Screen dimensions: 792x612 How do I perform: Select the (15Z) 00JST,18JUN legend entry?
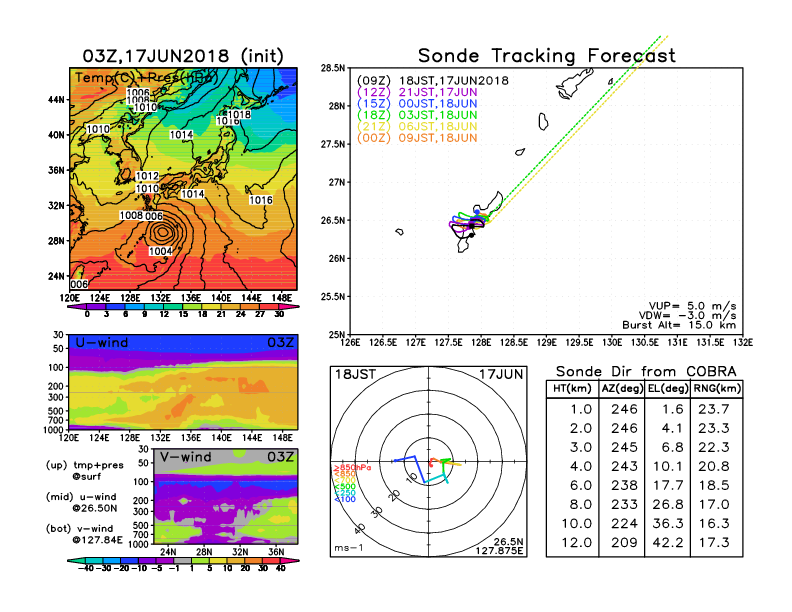point(417,104)
